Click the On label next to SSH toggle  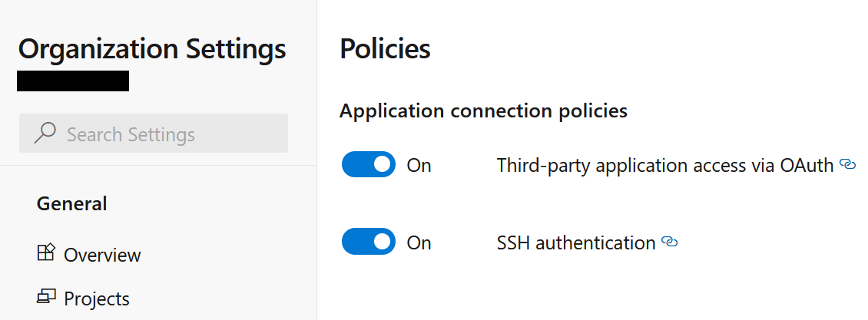click(x=419, y=242)
